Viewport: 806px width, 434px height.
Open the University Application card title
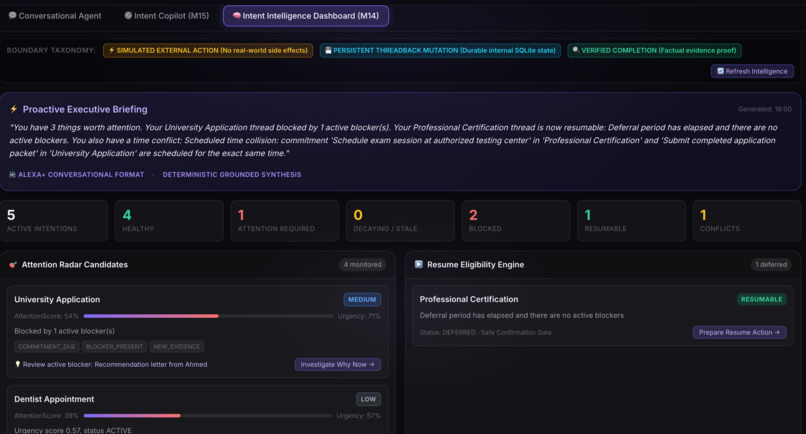click(x=57, y=299)
